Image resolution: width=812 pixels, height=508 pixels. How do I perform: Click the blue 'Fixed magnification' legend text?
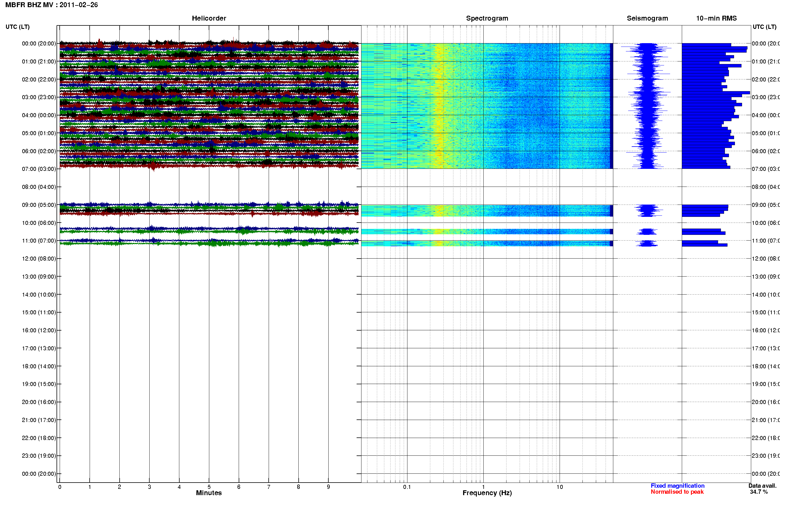click(678, 486)
